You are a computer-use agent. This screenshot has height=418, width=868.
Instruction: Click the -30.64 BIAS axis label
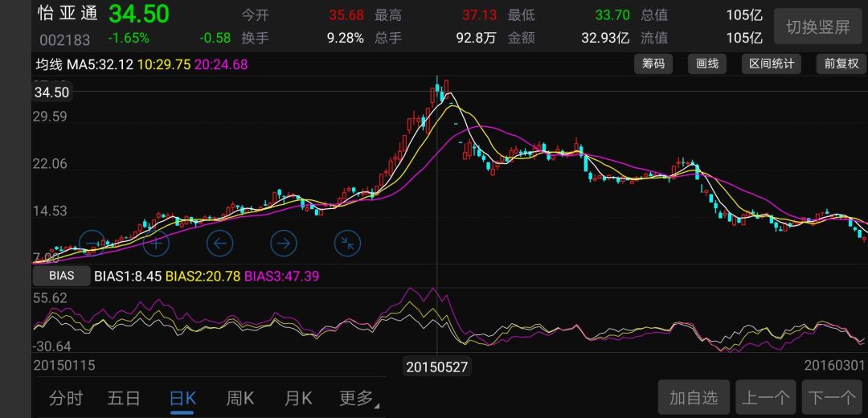point(52,346)
